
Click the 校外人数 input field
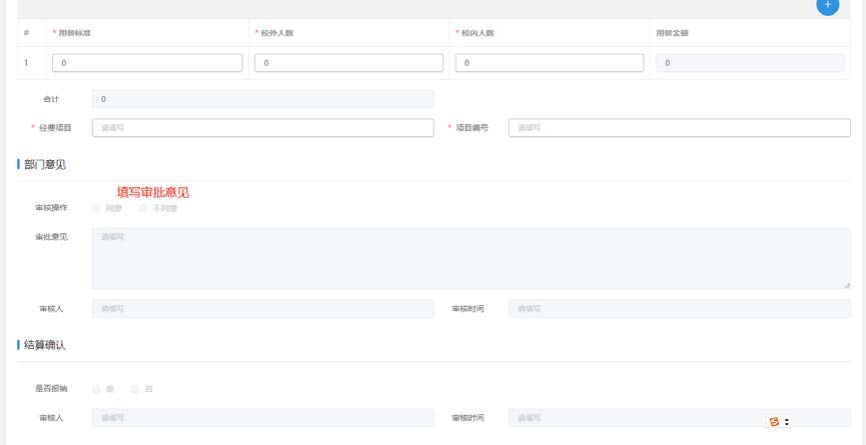click(x=349, y=63)
